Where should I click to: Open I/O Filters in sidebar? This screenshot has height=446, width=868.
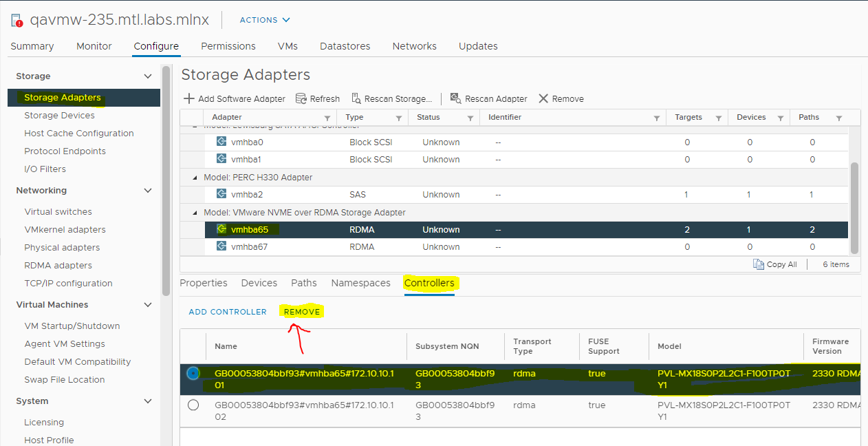pos(45,169)
